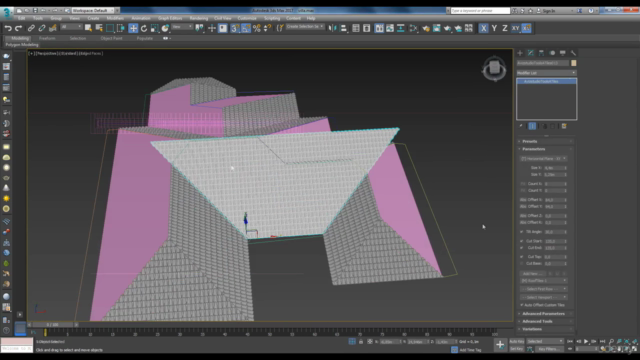Click the object color swatch in Modify panel
Viewport: 640px width, 360px height.
[x=573, y=63]
